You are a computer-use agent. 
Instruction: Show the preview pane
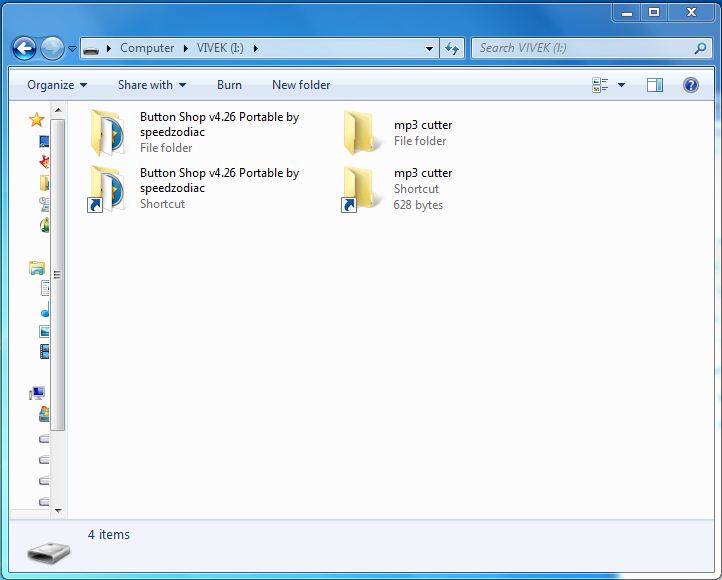coord(655,85)
